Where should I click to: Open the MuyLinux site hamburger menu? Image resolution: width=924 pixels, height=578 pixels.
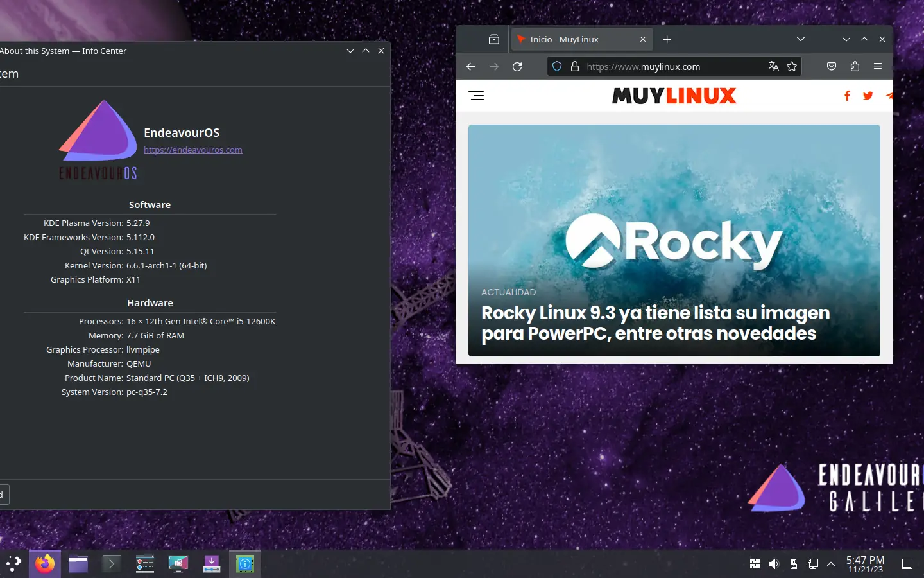(x=477, y=96)
